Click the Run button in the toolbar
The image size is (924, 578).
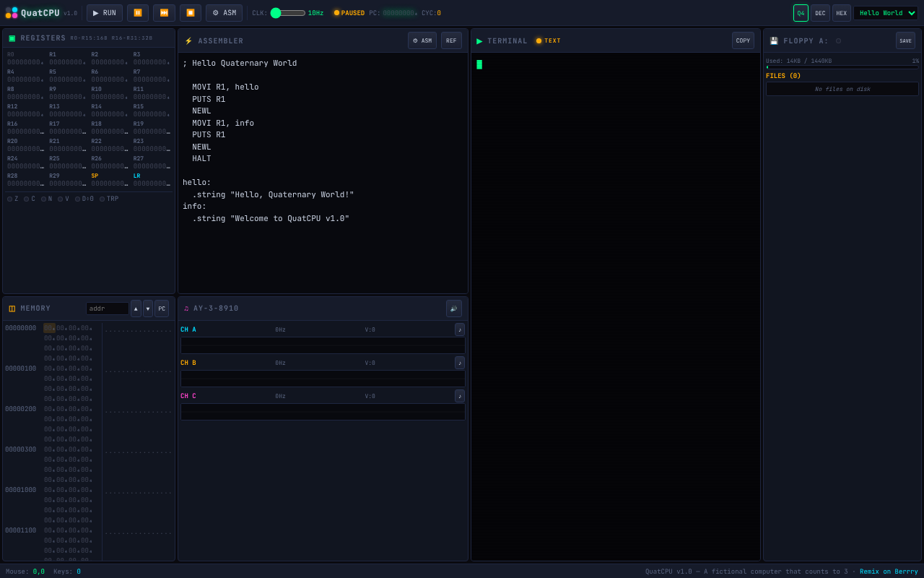105,13
